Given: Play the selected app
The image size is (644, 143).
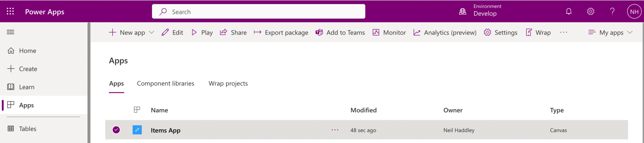Looking at the screenshot, I should 202,33.
